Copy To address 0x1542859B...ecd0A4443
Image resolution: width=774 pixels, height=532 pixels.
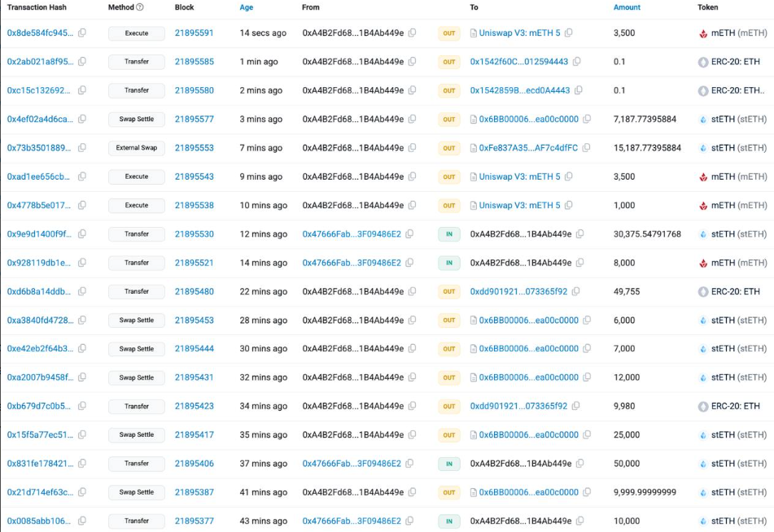tap(579, 89)
